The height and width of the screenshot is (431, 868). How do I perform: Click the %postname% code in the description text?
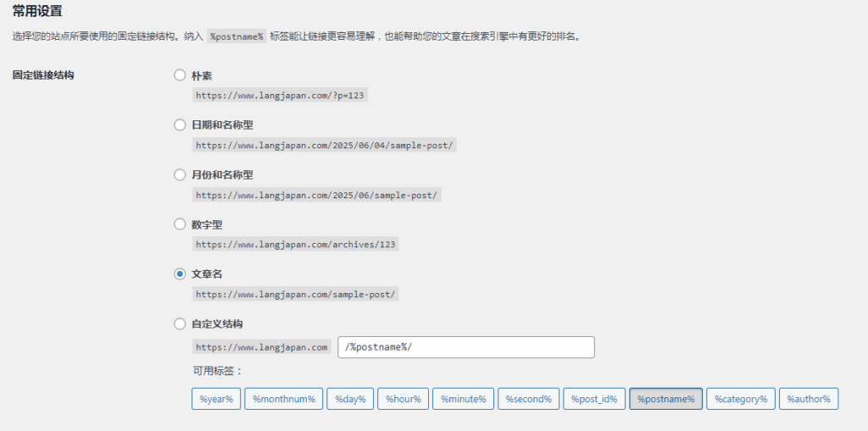pos(236,36)
